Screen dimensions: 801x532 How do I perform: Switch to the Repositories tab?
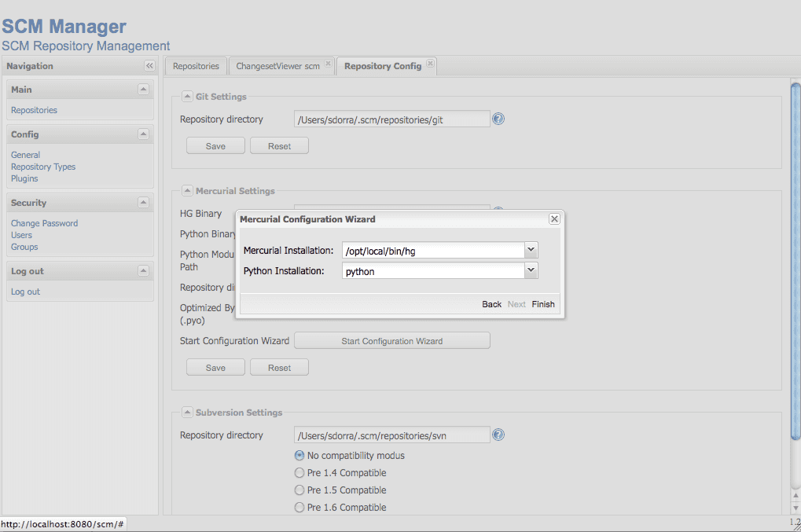pos(195,66)
